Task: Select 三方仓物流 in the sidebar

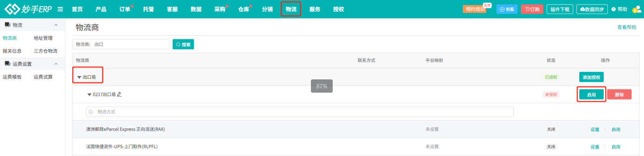Action: 45,51
